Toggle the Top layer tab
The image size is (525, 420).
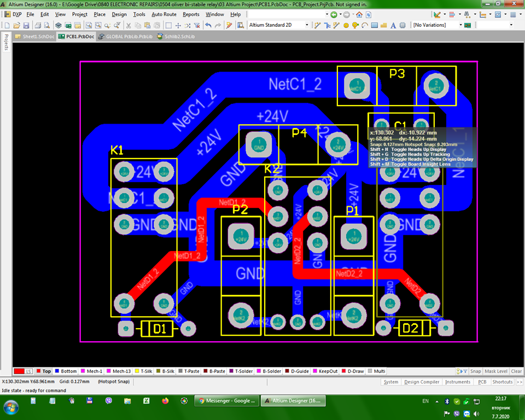44,371
